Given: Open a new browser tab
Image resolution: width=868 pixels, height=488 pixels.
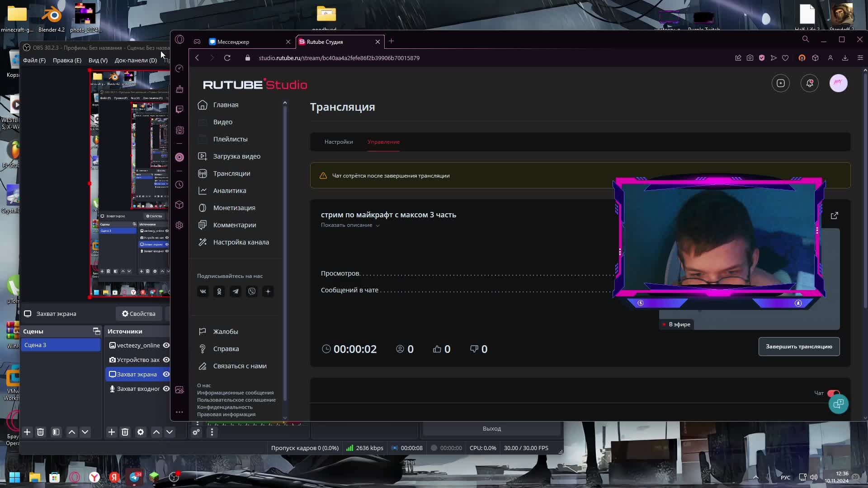Looking at the screenshot, I should click(392, 42).
